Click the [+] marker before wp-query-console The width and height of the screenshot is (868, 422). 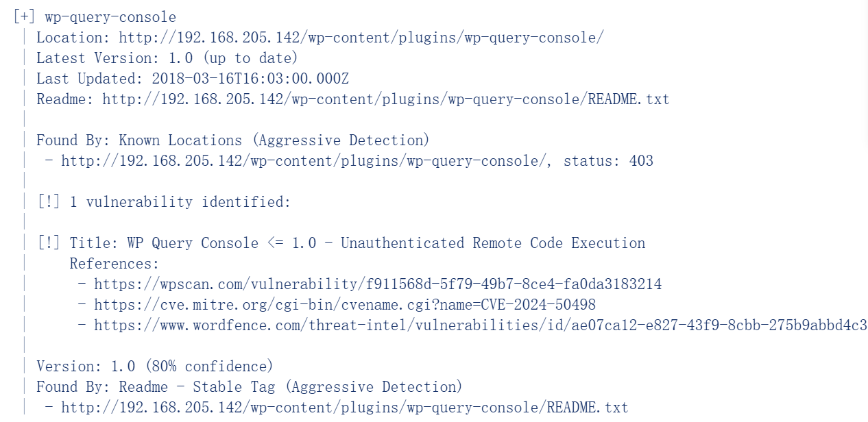click(x=25, y=17)
